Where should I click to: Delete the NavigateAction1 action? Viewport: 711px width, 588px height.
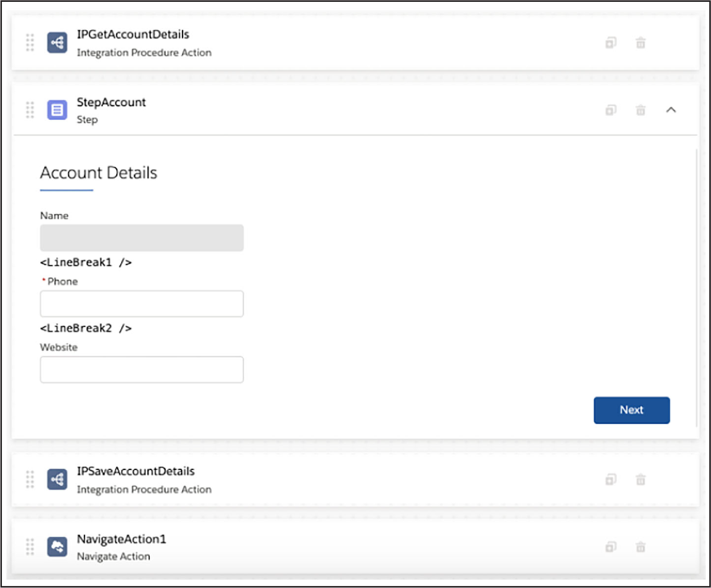click(x=640, y=547)
